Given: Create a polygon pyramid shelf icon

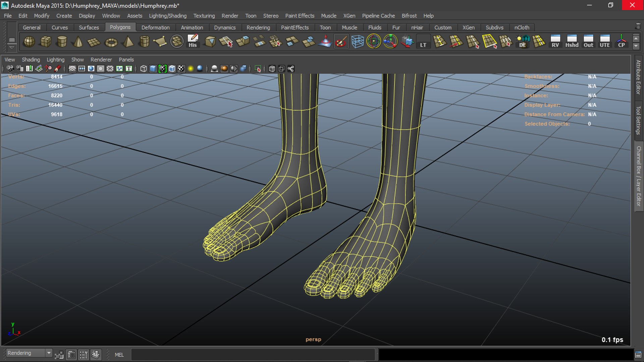Looking at the screenshot, I should [x=128, y=42].
